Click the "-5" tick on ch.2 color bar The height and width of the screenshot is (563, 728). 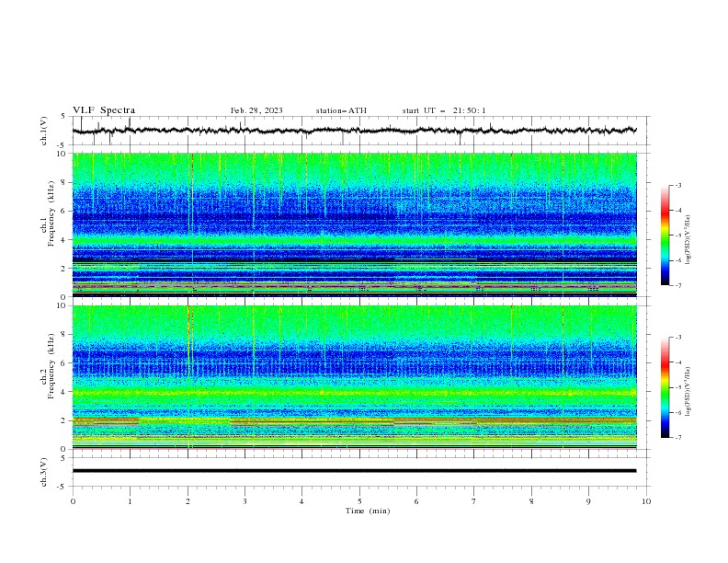tap(678, 387)
